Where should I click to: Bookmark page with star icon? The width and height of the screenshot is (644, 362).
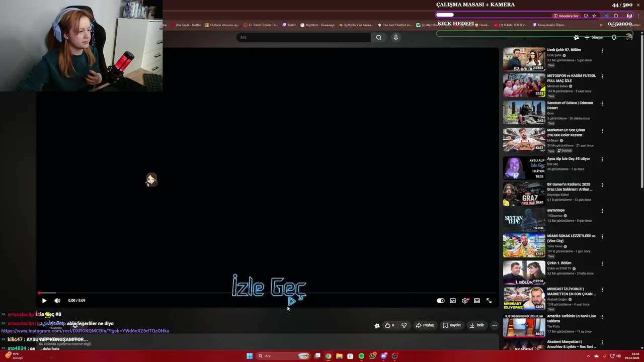pyautogui.click(x=594, y=16)
